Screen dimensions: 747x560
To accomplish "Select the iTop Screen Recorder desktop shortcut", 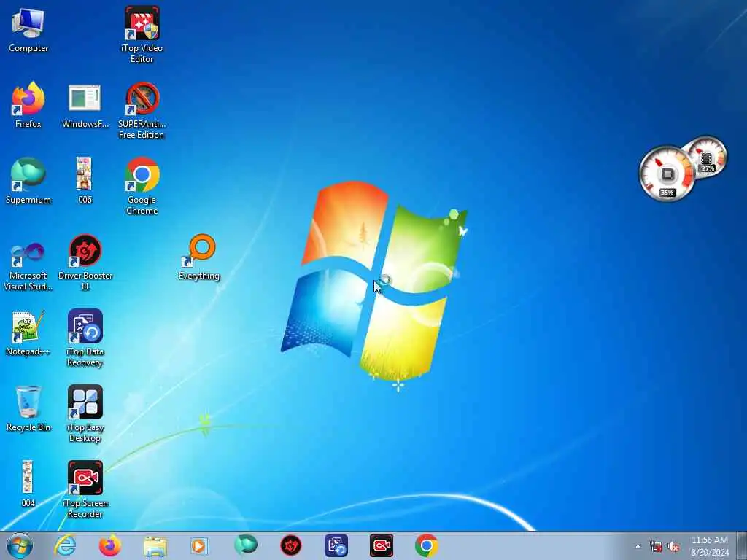I will (85, 489).
